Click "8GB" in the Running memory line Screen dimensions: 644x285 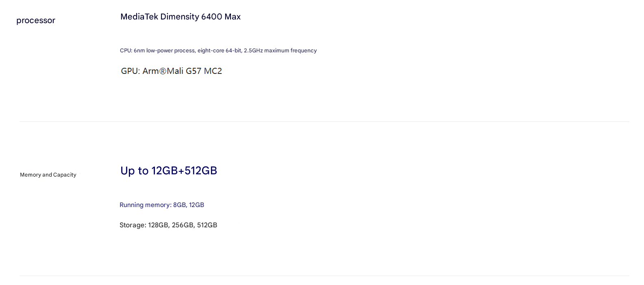[x=179, y=205]
